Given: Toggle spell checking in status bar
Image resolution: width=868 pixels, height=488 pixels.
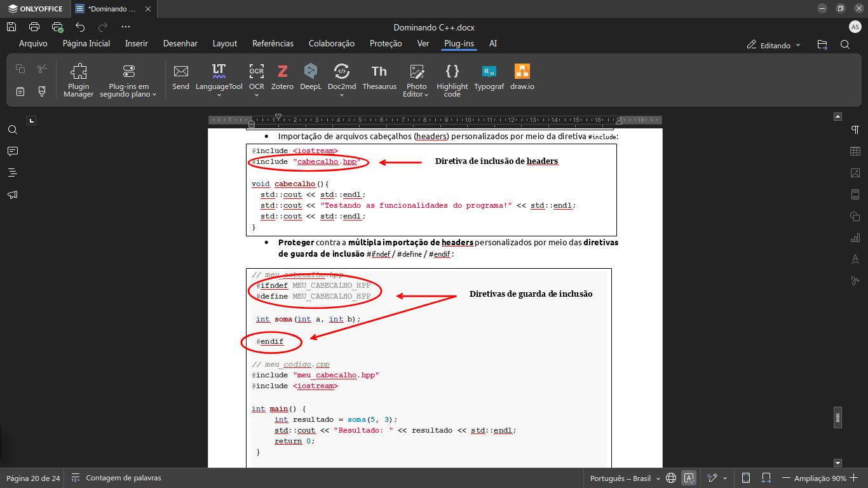Looking at the screenshot, I should pos(688,478).
